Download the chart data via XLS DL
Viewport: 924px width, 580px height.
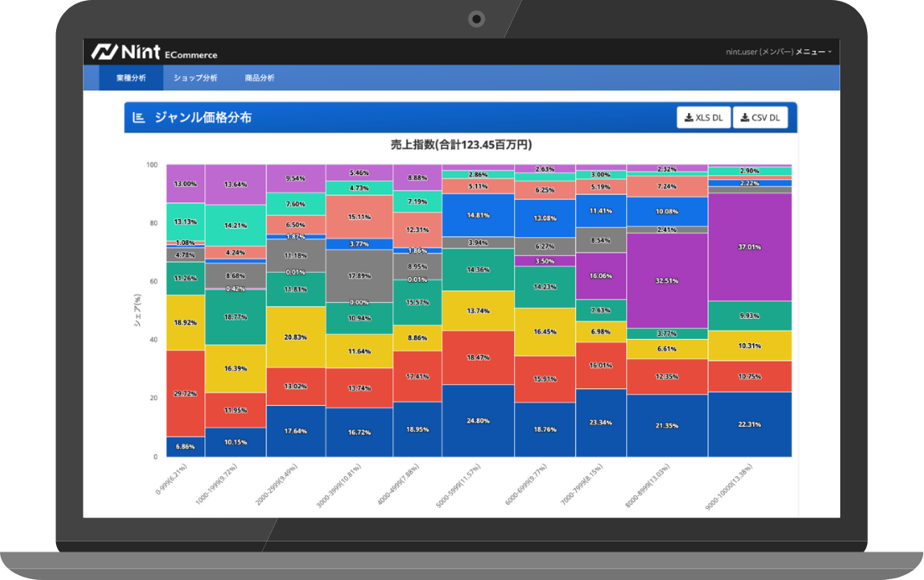click(703, 118)
